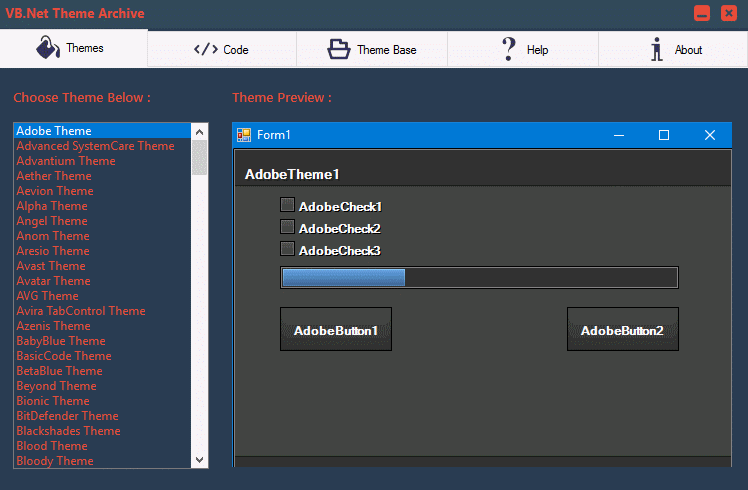Switch to the Code tab

pyautogui.click(x=222, y=49)
